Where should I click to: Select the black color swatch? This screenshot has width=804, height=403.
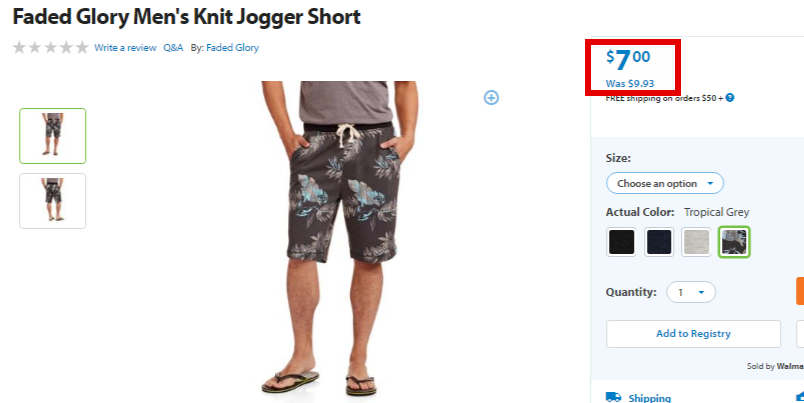tap(621, 242)
